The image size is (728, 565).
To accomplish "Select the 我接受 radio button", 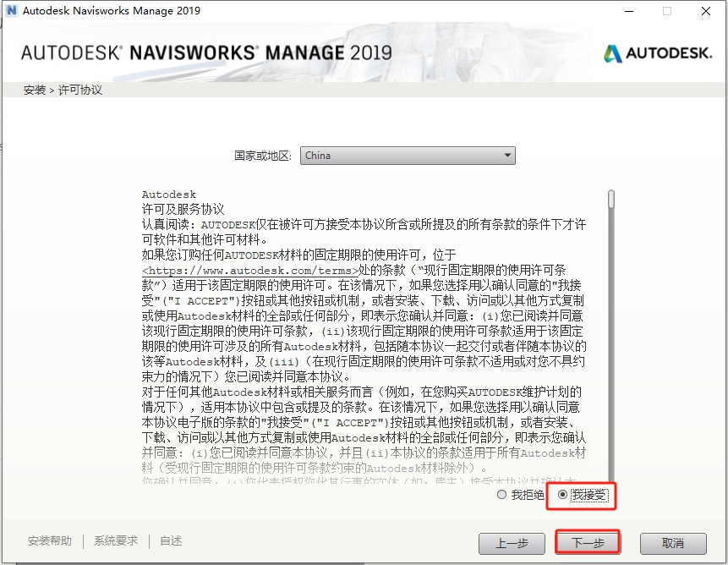I will (x=563, y=495).
